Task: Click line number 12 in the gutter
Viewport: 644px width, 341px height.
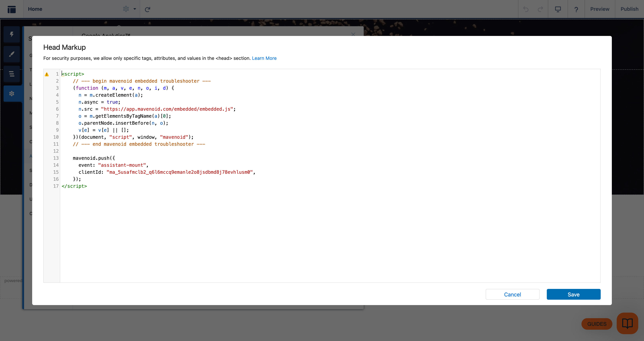Action: [x=56, y=151]
